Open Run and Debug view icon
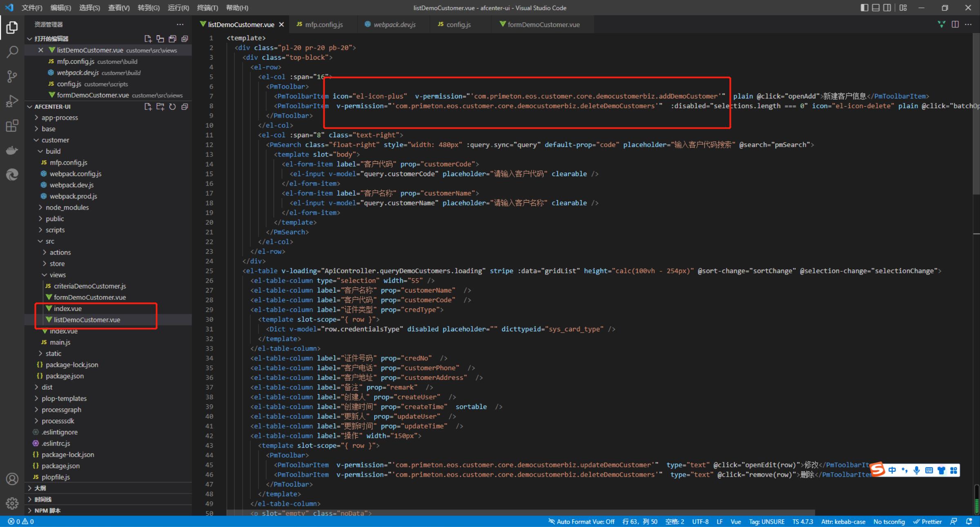Image resolution: width=980 pixels, height=527 pixels. 12,101
